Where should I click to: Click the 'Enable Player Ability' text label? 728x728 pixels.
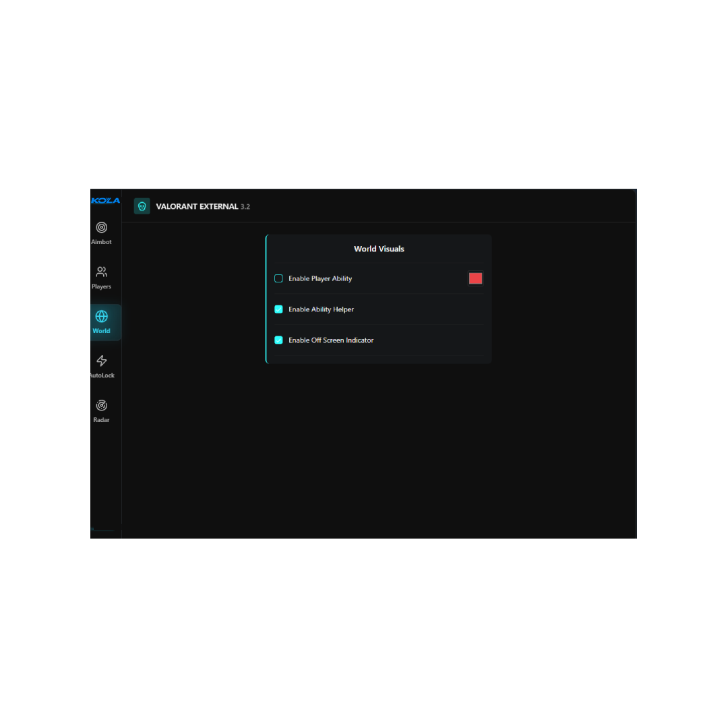tap(320, 278)
